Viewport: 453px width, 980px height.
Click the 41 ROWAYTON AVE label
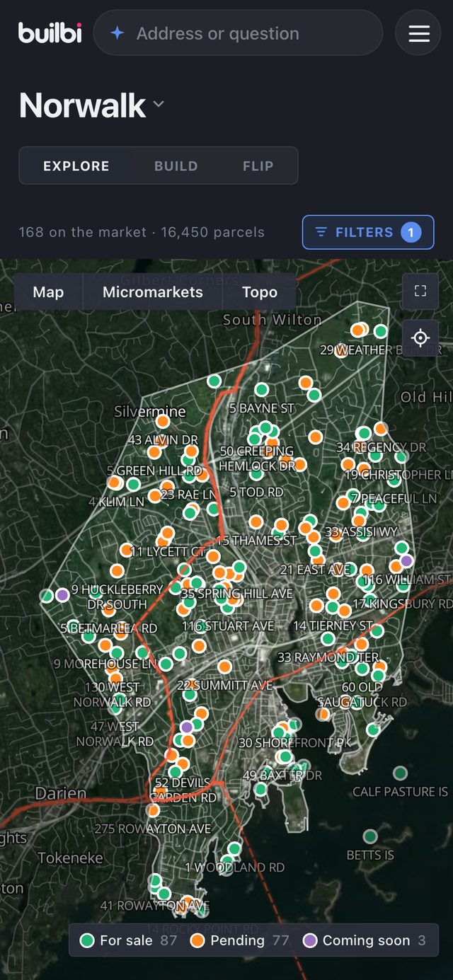[154, 906]
